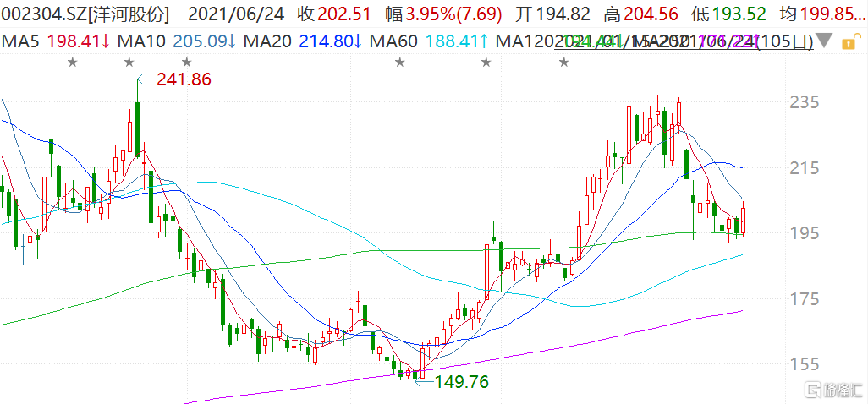The height and width of the screenshot is (404, 868).
Task: Click the date 2021/06/24 in header
Action: click(x=236, y=14)
